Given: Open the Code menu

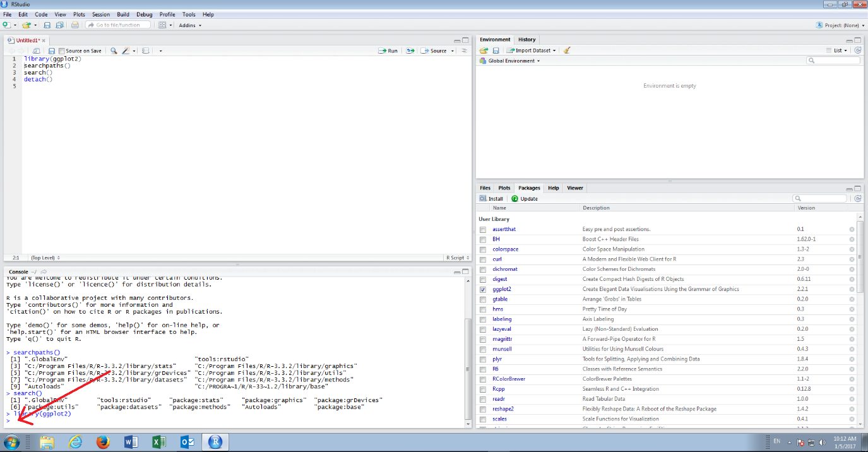Looking at the screenshot, I should click(x=41, y=14).
